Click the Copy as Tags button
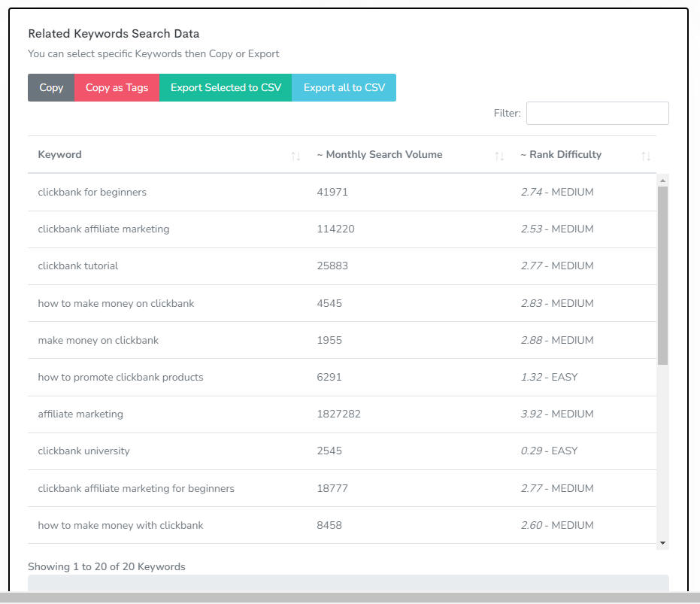The width and height of the screenshot is (700, 604). [x=117, y=87]
